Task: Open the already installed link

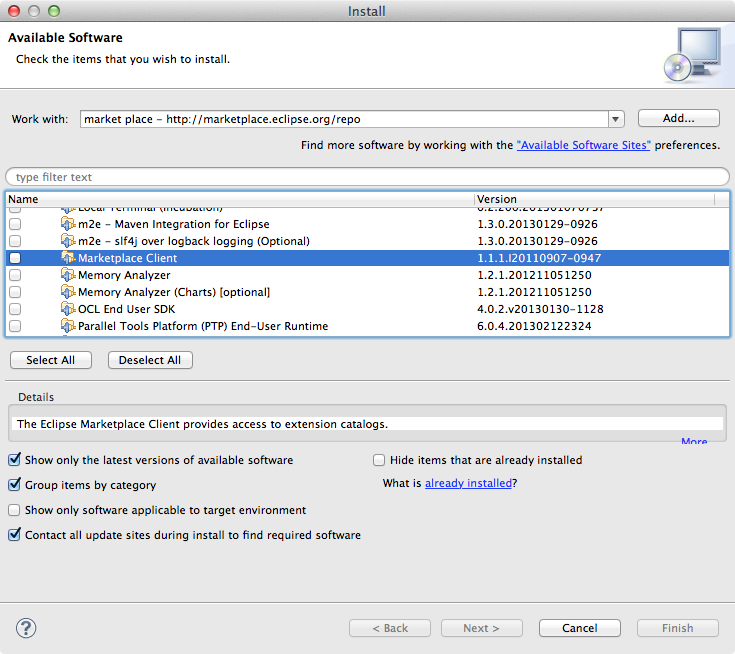Action: [468, 483]
